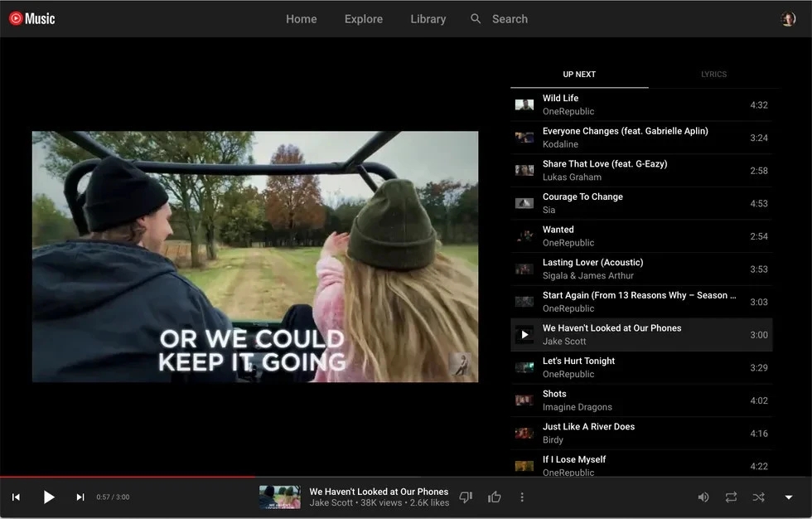Open the Library page
The width and height of the screenshot is (812, 519).
tap(428, 19)
